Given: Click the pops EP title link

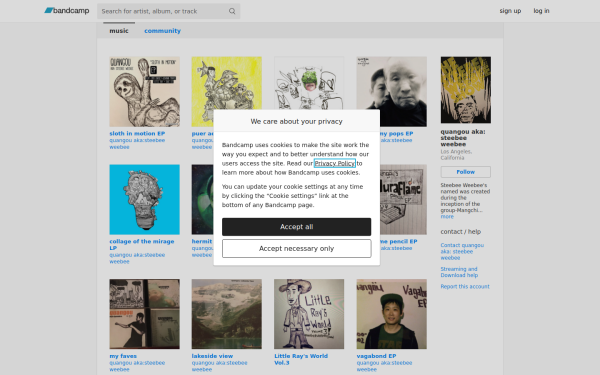Looking at the screenshot, I should [396, 133].
